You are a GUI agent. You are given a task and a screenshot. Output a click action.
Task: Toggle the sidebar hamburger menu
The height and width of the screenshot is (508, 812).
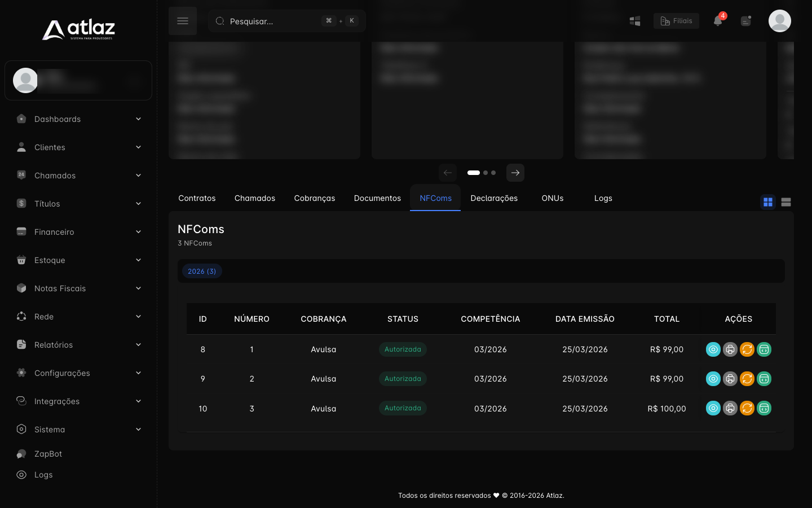click(x=183, y=21)
